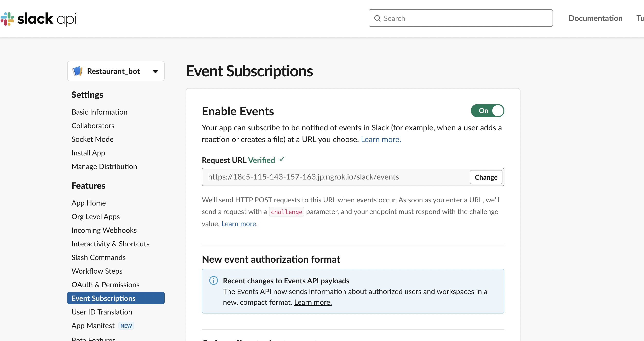Click the search magnifier icon
Image resolution: width=644 pixels, height=341 pixels.
coord(377,18)
